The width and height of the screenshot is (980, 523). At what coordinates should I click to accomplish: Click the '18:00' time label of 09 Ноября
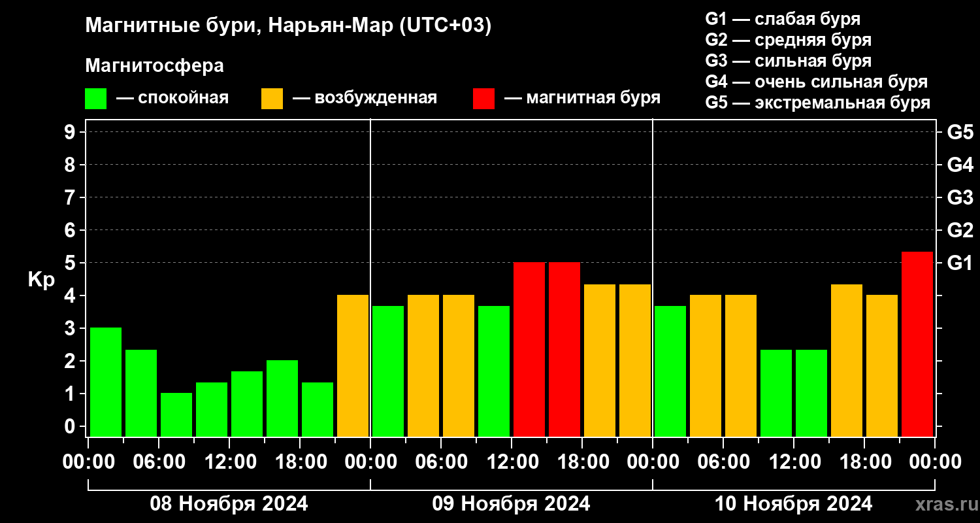582,462
